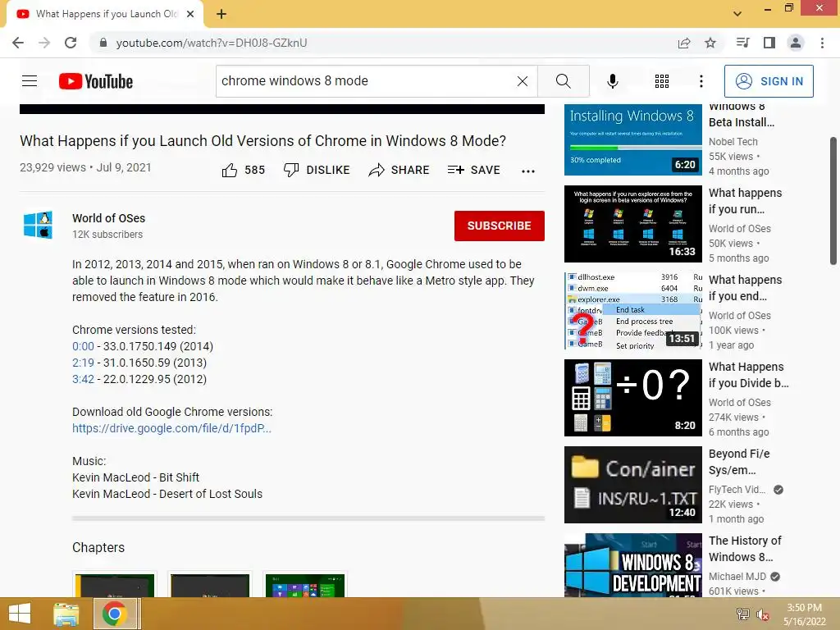840x630 pixels.
Task: Click the address bar URL
Action: coord(212,43)
